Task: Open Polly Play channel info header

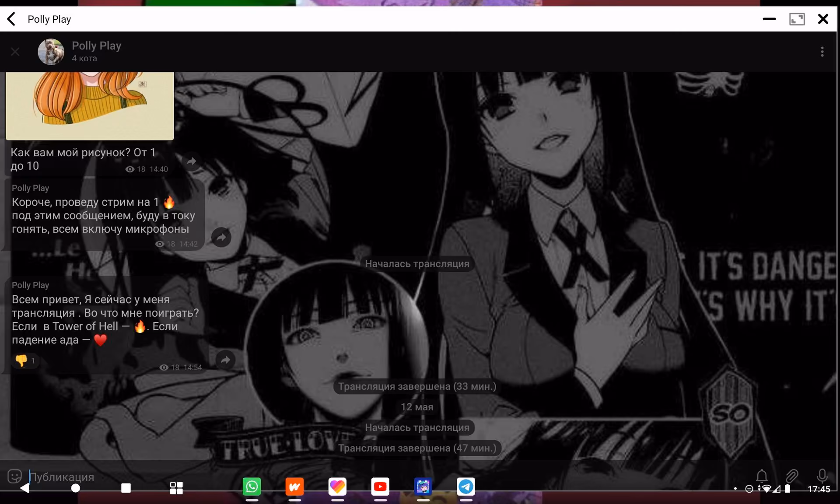Action: pyautogui.click(x=96, y=51)
